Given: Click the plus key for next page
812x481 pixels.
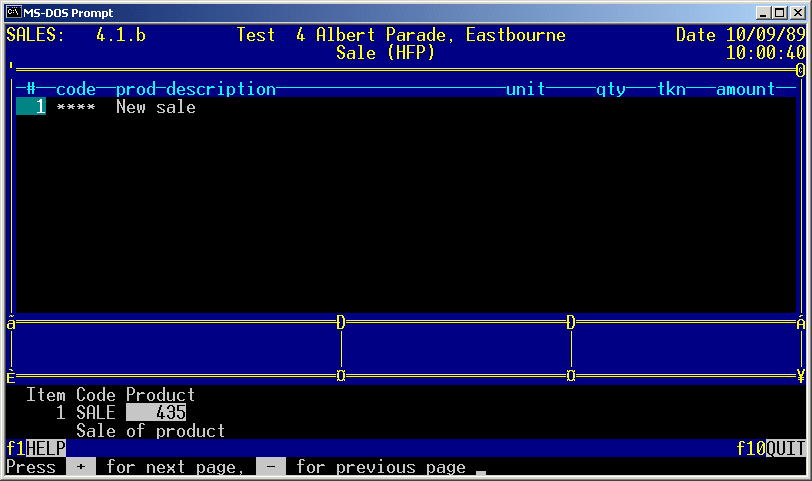Looking at the screenshot, I should click(81, 467).
